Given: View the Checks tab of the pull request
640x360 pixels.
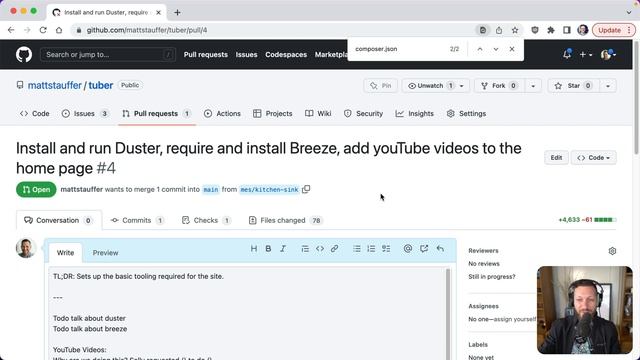Looking at the screenshot, I should pos(207,220).
